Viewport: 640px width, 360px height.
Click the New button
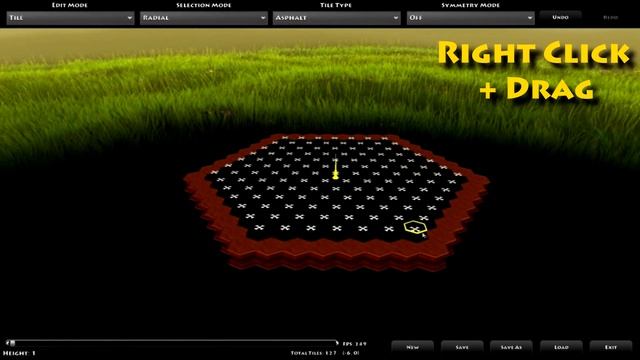click(413, 347)
